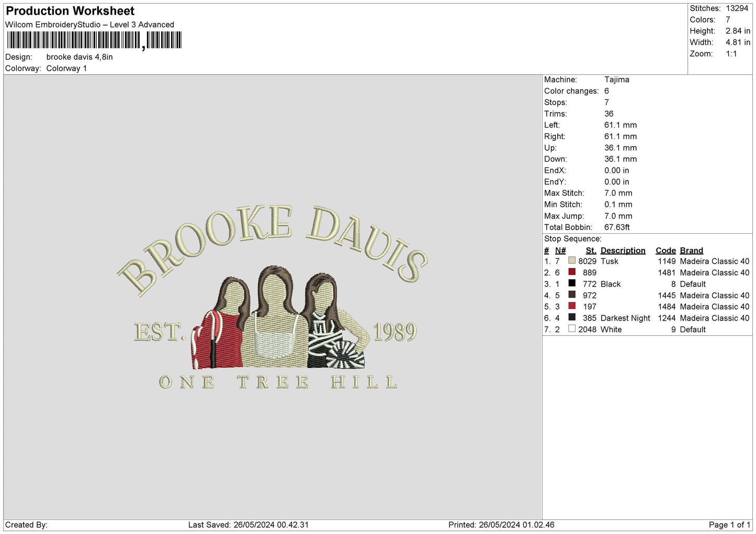Click the red 889 thread color swatch
Screen dimensions: 756x534
click(x=572, y=272)
